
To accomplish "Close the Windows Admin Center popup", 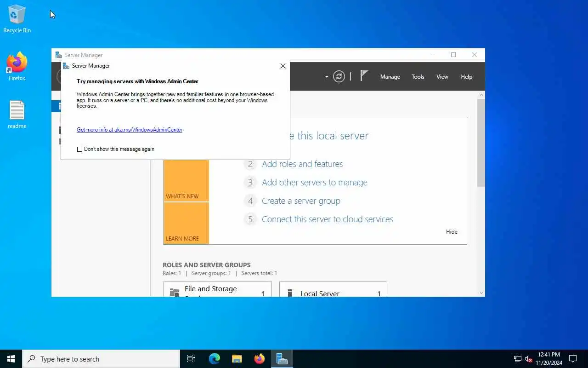I will tap(283, 66).
